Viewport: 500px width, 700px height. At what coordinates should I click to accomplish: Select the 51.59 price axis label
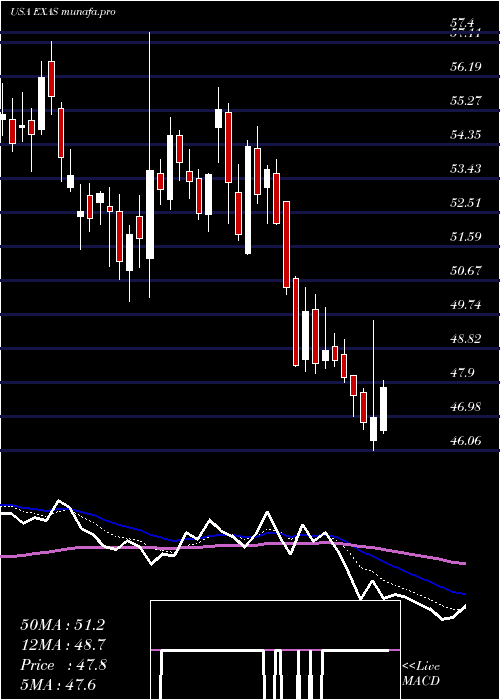[466, 237]
